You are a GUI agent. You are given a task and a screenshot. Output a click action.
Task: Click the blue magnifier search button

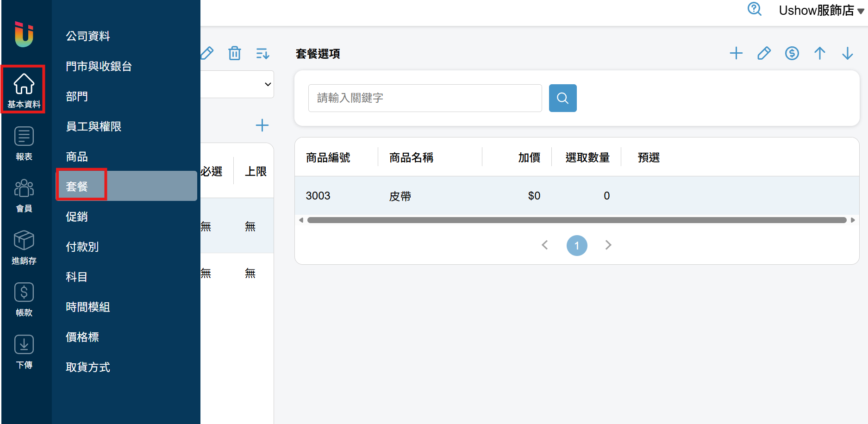coord(562,98)
